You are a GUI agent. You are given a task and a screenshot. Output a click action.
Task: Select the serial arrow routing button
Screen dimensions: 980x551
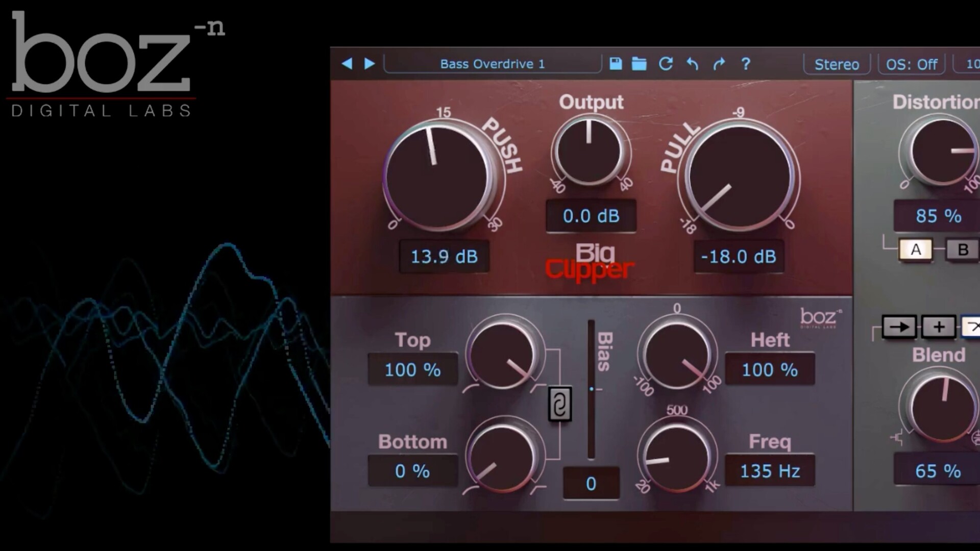pos(899,327)
